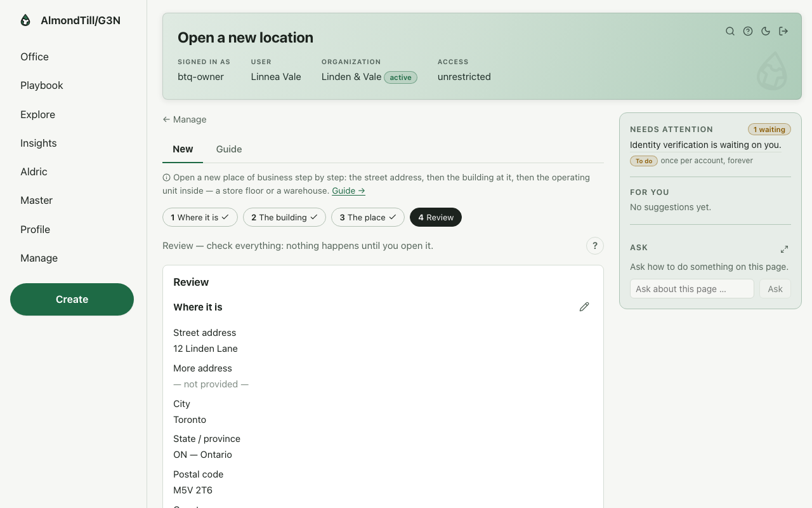
Task: Click the '1 waiting' badge
Action: (x=769, y=130)
